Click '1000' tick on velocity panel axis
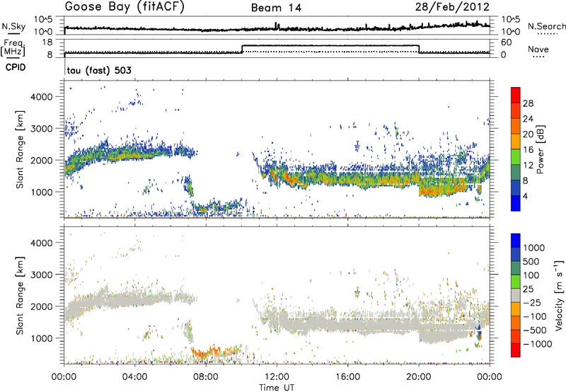 [x=42, y=338]
